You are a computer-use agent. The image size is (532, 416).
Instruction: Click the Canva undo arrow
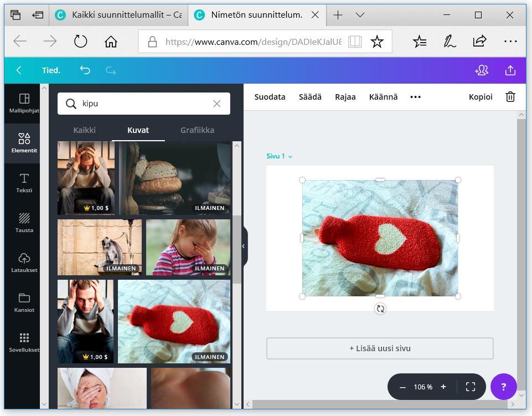[85, 70]
